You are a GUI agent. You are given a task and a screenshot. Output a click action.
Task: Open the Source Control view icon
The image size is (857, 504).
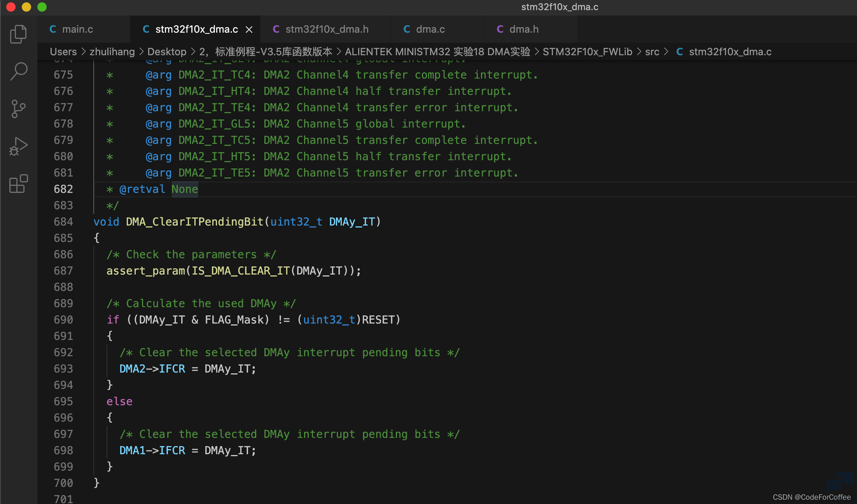coord(18,109)
